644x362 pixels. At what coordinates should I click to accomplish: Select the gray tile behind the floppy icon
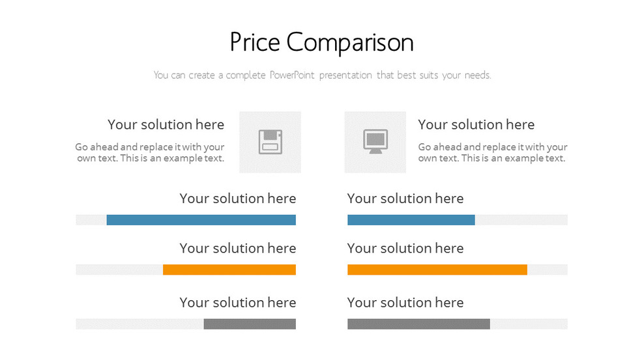271,142
